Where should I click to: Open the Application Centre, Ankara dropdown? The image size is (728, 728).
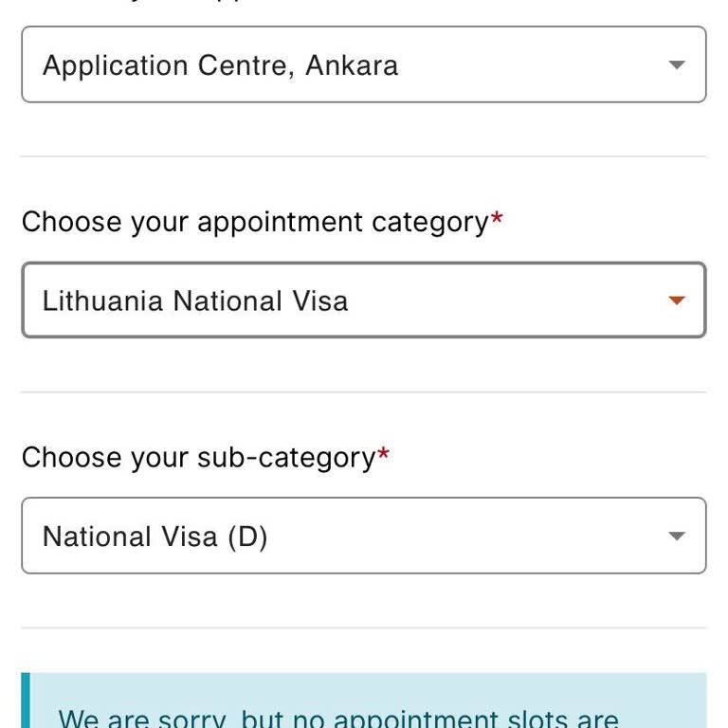[x=363, y=64]
